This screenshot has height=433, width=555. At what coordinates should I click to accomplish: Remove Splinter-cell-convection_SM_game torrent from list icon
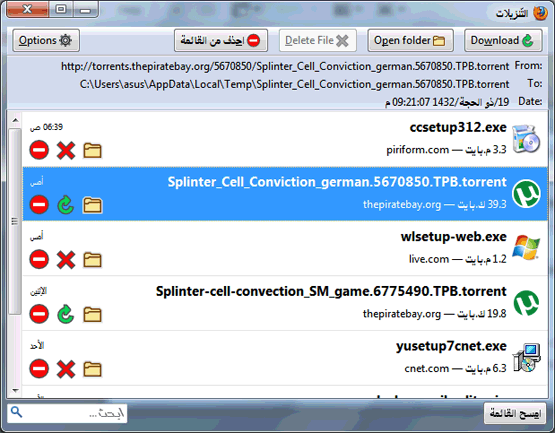pos(39,314)
